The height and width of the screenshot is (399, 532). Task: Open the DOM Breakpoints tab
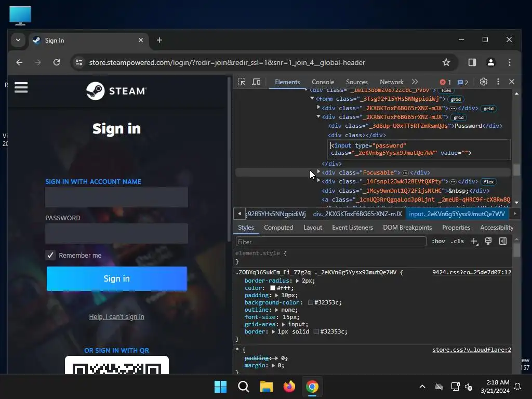click(x=407, y=228)
